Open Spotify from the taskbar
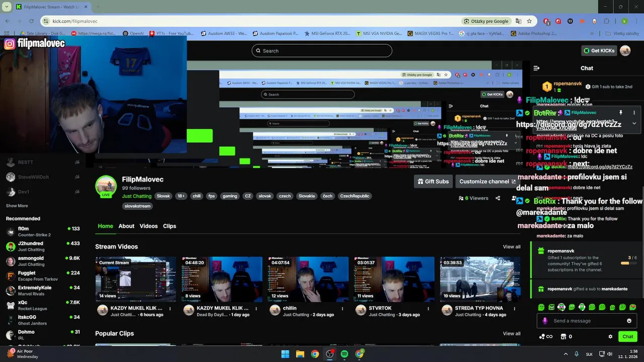This screenshot has height=362, width=644. click(344, 354)
